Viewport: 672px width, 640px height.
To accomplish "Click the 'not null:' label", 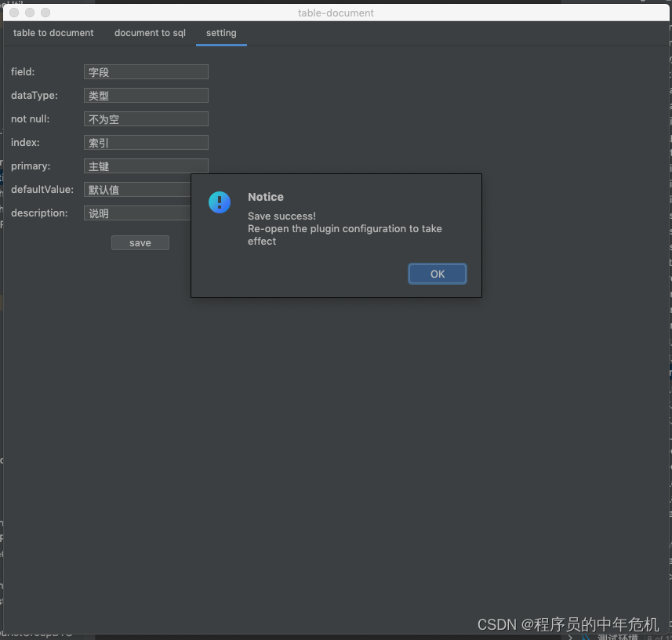I will 30,118.
